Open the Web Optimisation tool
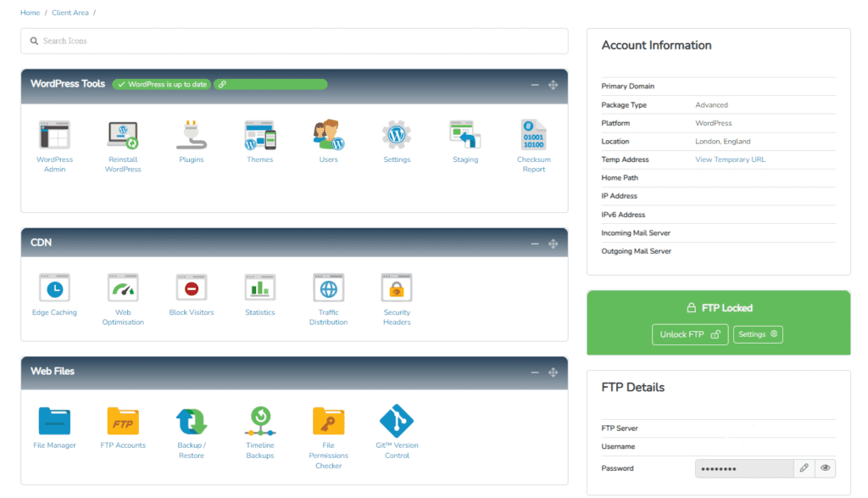Image resolution: width=868 pixels, height=498 pixels. 123,288
